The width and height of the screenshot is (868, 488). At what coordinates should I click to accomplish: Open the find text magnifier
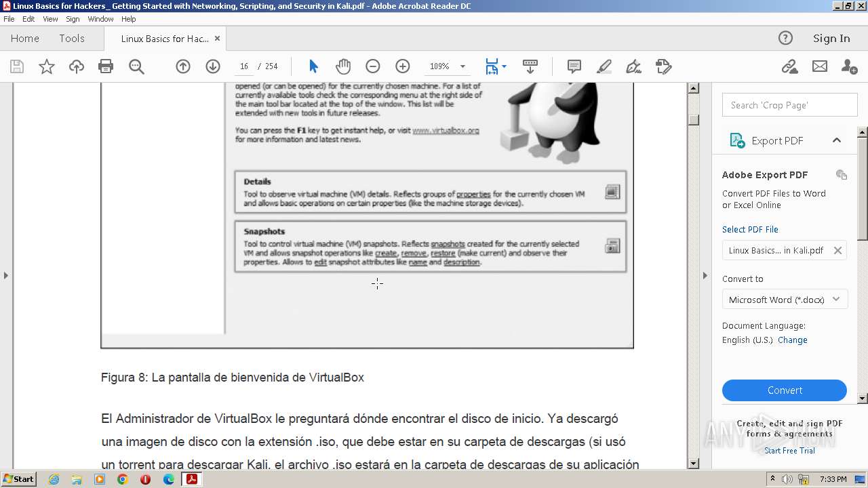(x=136, y=66)
